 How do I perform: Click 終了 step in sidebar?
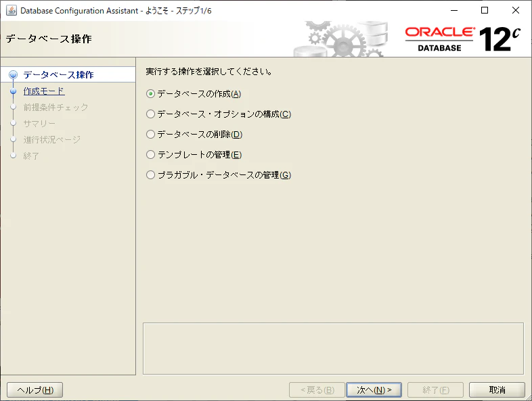[x=31, y=156]
